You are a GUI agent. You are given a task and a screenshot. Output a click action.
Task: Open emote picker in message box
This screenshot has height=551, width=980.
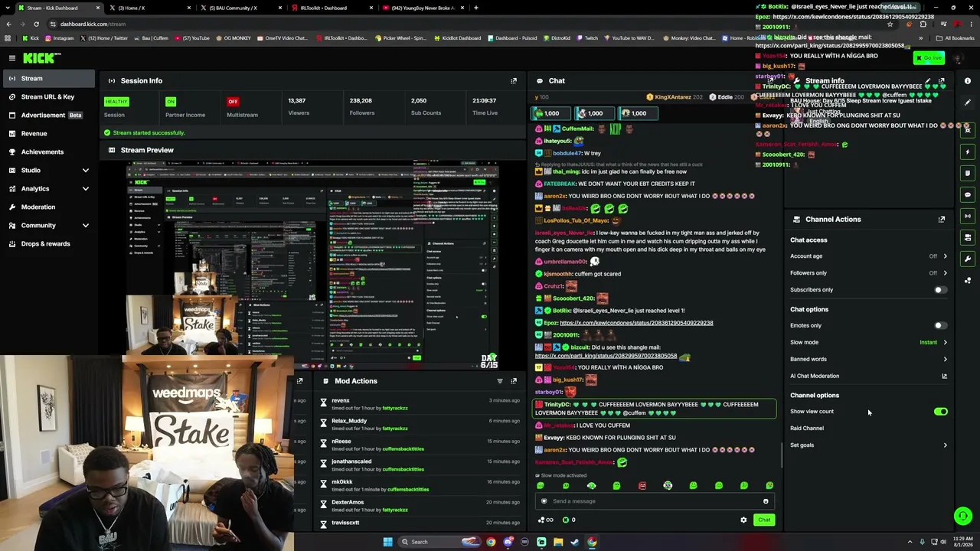(766, 501)
